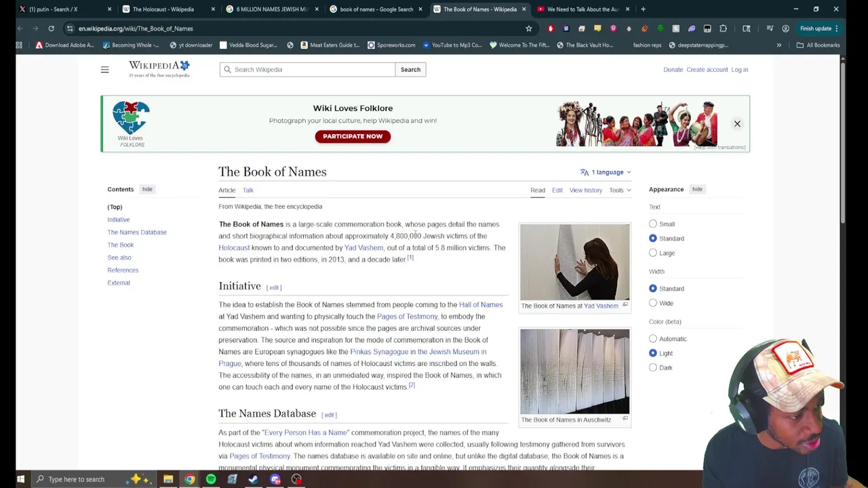Enlarge the Yad Vashem image icon
868x488 pixels.
click(x=625, y=305)
